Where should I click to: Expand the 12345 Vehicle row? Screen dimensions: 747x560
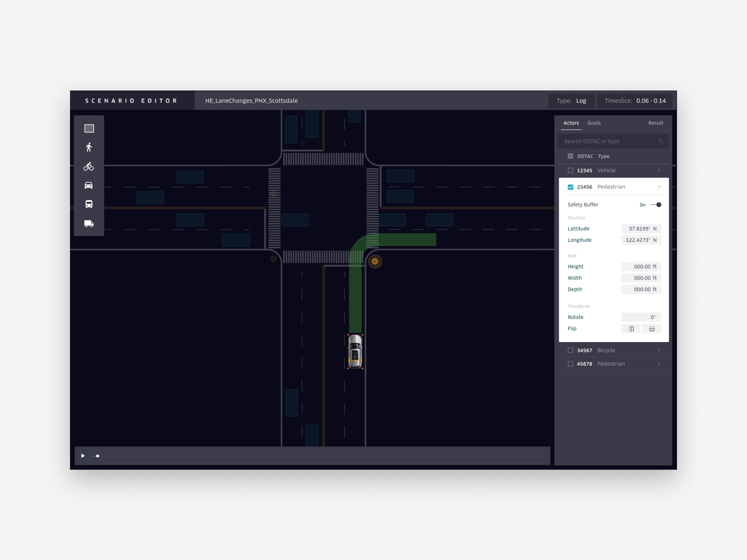point(659,170)
